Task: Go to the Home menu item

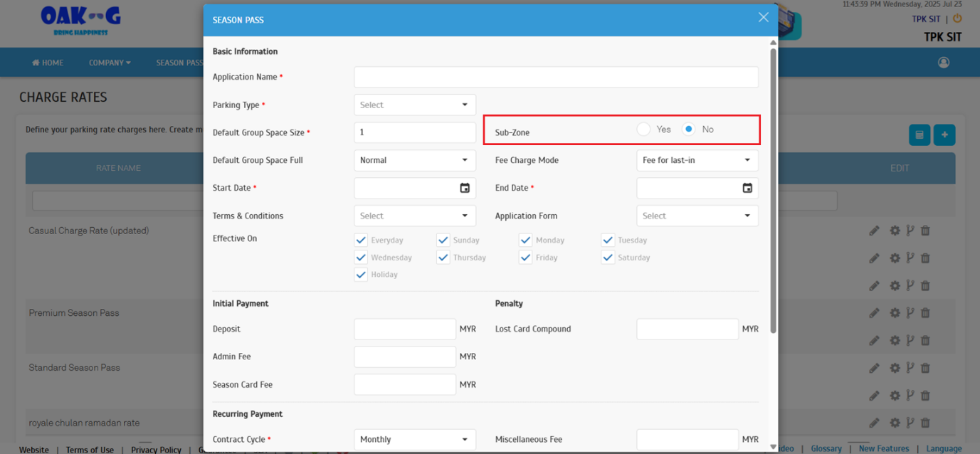Action: (x=48, y=63)
